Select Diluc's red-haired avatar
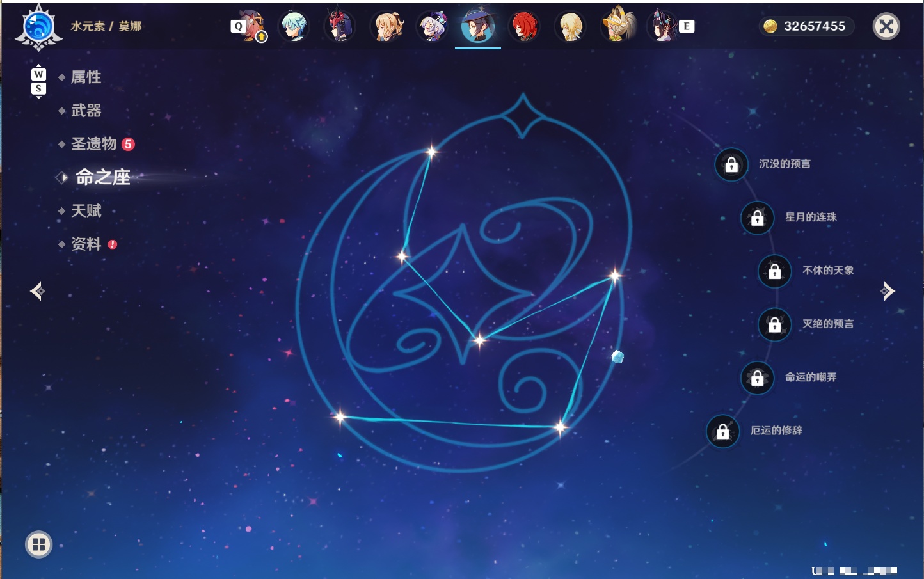The image size is (924, 579). pos(524,26)
